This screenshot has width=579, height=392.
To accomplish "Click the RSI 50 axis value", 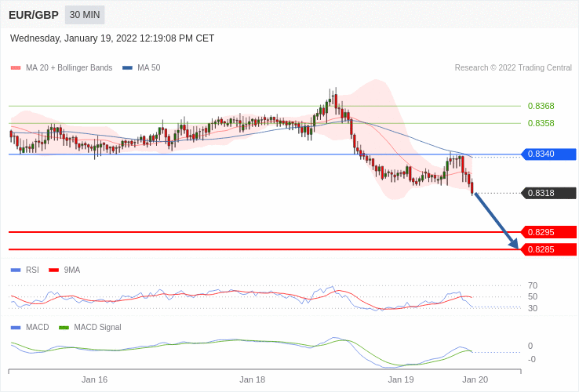I will pos(533,297).
